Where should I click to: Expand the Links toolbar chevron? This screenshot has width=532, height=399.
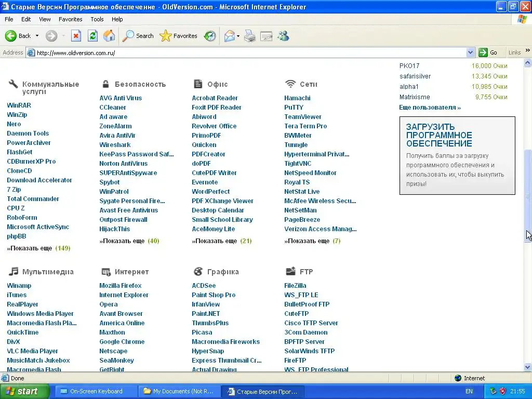tap(527, 50)
